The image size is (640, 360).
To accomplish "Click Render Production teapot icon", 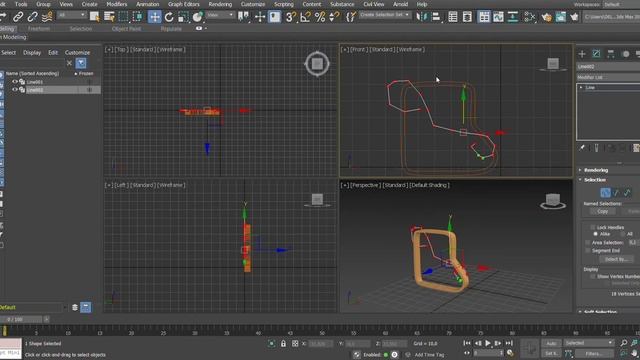I will coord(575,17).
